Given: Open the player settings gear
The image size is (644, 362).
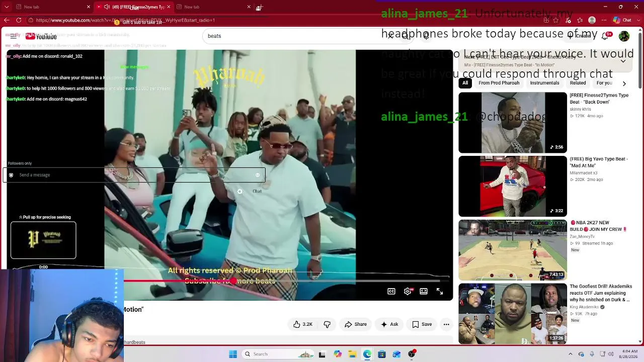Looking at the screenshot, I should pos(408,291).
